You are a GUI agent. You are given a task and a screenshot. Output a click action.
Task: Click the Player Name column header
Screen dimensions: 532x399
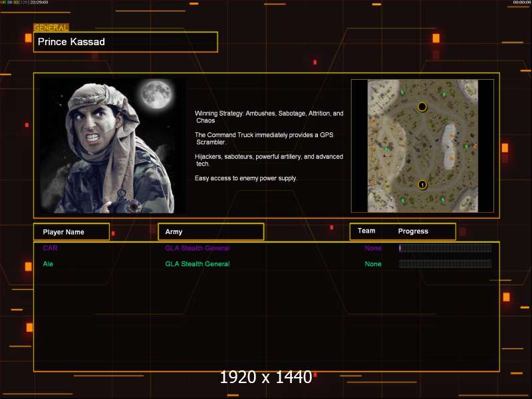[71, 231]
